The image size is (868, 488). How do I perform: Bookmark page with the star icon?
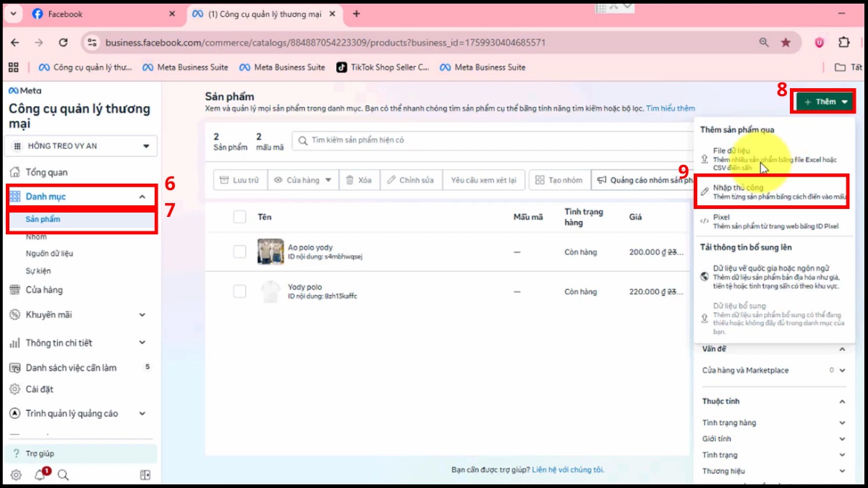click(786, 43)
